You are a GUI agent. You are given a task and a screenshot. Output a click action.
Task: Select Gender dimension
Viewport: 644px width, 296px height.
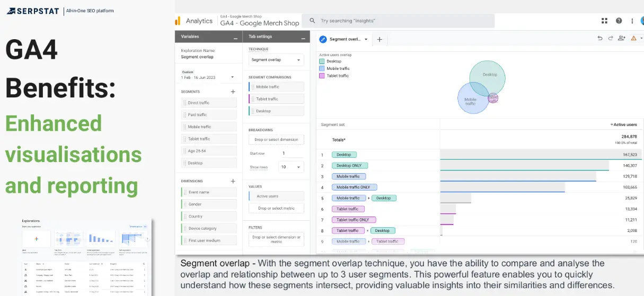pos(208,204)
